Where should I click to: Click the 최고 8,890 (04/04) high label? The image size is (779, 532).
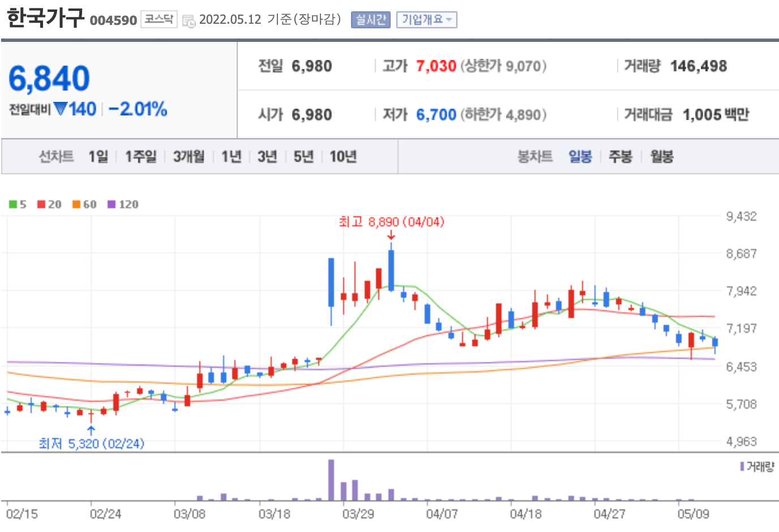(391, 222)
